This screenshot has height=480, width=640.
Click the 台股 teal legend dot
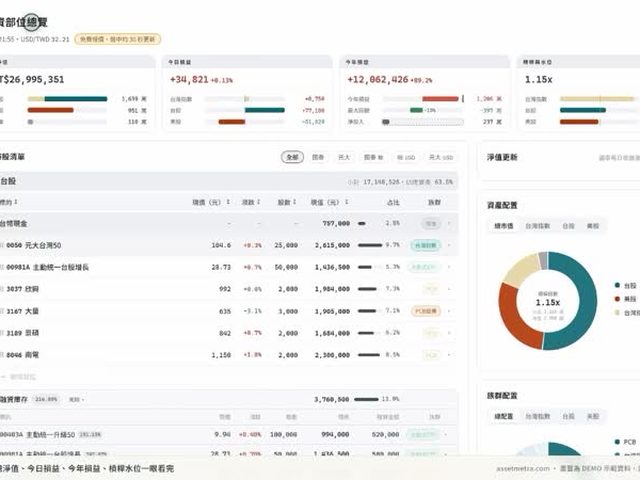[x=617, y=285]
